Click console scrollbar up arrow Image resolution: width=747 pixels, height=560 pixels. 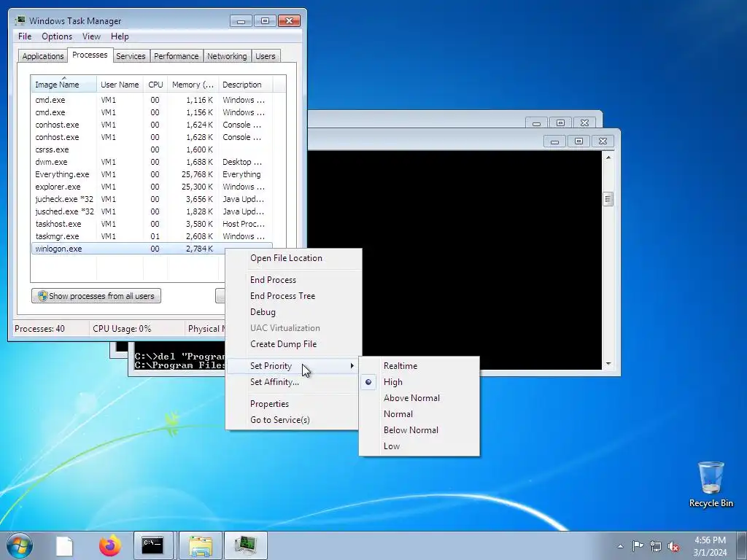point(608,157)
